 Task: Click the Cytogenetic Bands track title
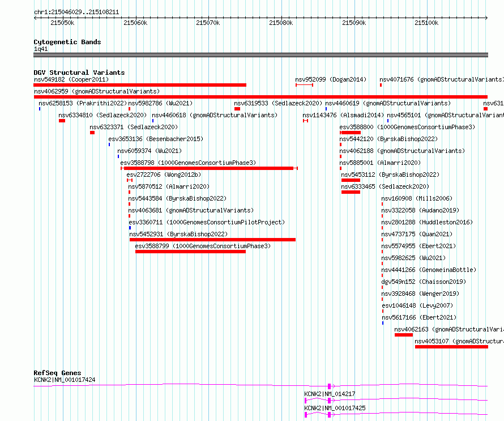coord(67,42)
